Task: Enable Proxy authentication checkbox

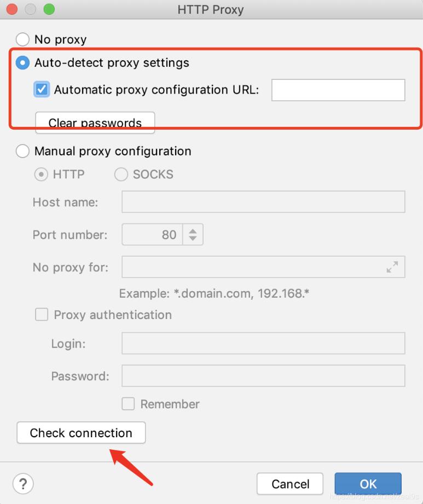Action: click(x=42, y=315)
